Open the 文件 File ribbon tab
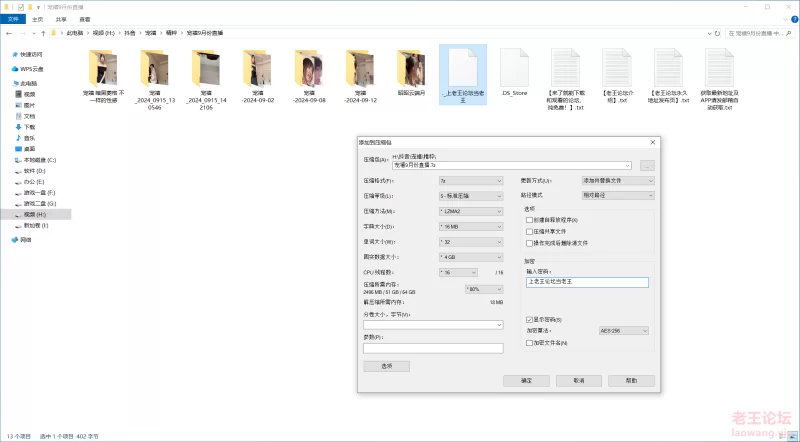This screenshot has height=442, width=800. click(x=13, y=19)
